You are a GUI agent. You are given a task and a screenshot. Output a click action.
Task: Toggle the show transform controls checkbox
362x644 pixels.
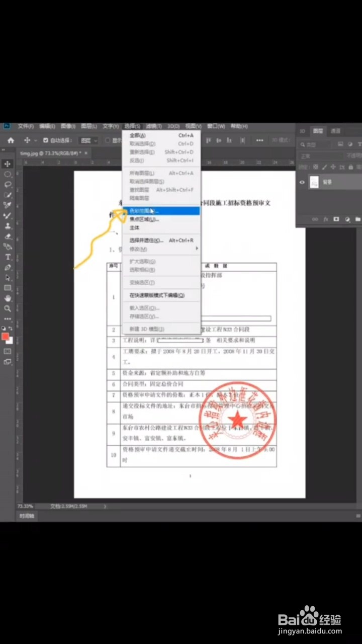107,140
